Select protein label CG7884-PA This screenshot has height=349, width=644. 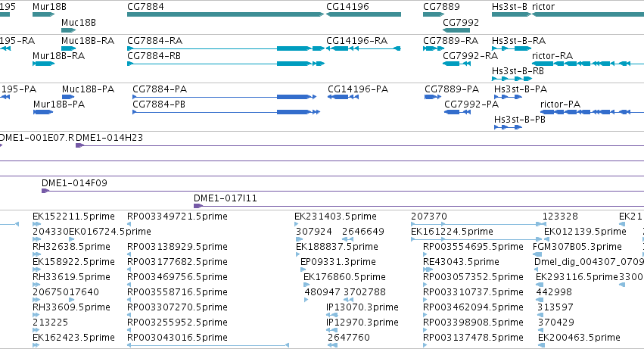tap(160, 89)
